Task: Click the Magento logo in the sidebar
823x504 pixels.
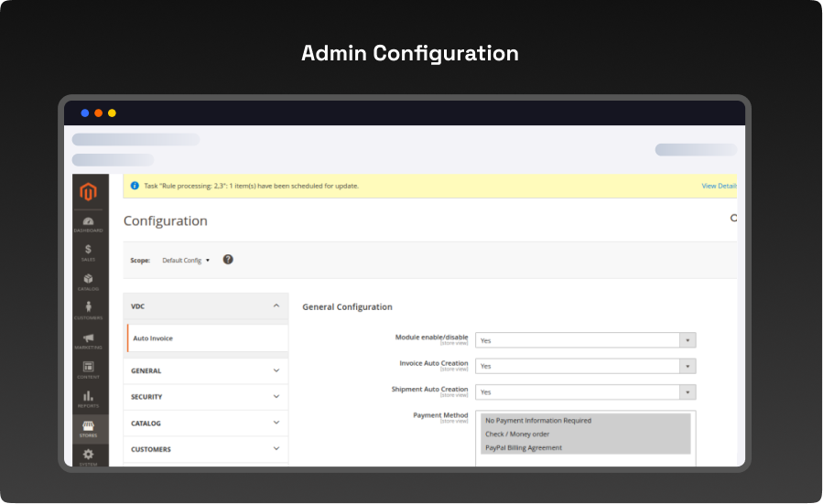Action: pos(89,192)
